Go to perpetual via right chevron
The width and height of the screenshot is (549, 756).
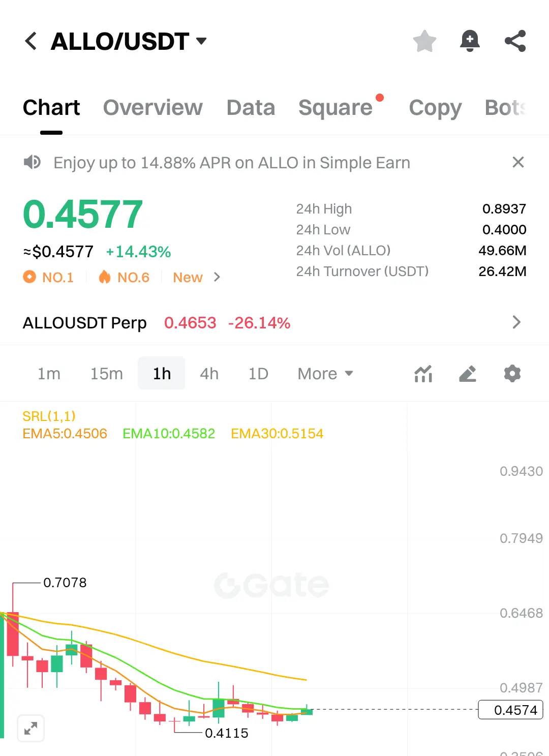pyautogui.click(x=516, y=322)
